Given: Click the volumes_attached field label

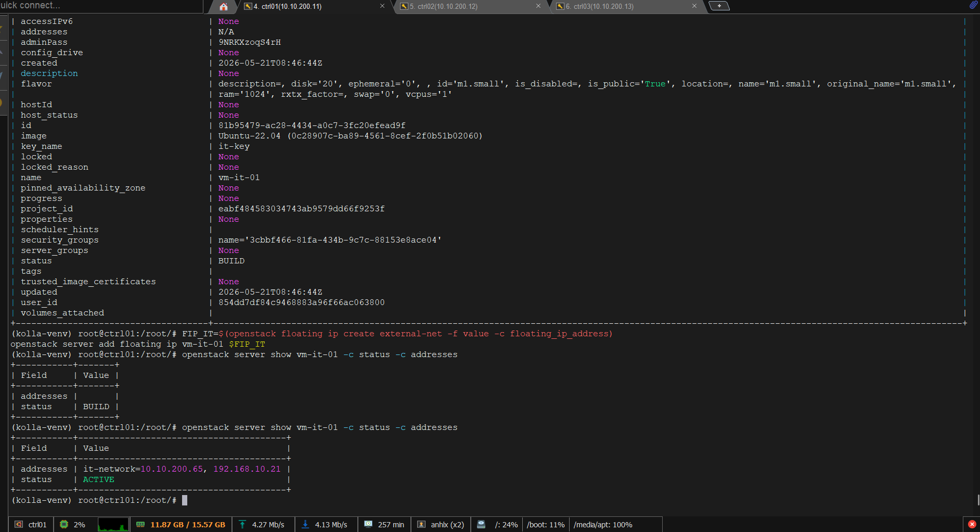Looking at the screenshot, I should click(62, 313).
